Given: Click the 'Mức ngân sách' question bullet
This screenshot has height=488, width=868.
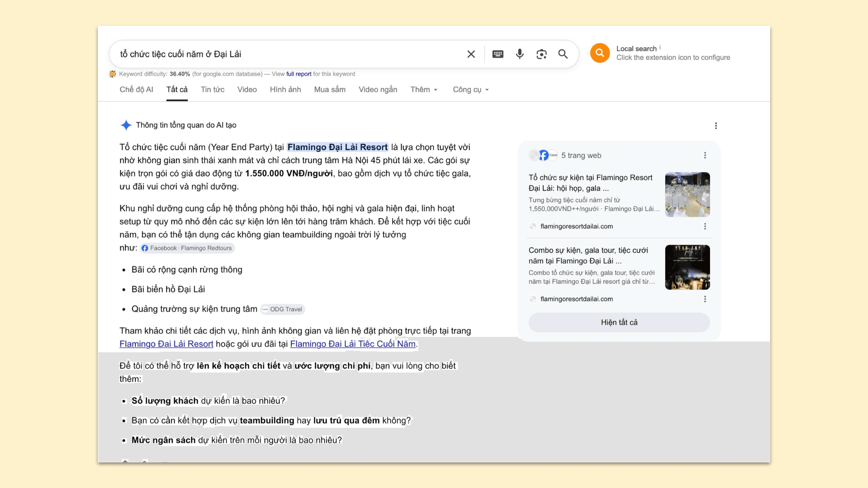Looking at the screenshot, I should coord(237,440).
